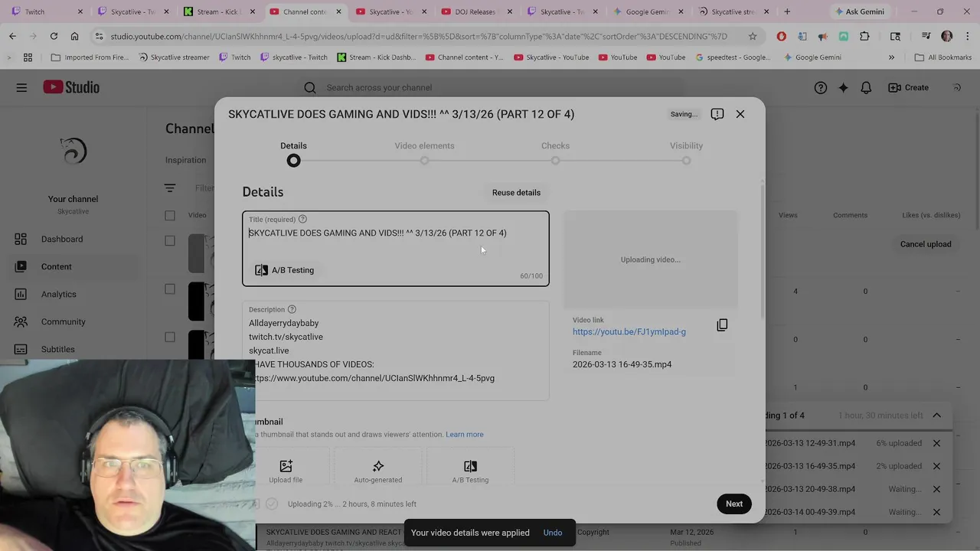Click the Reuse details button

coord(516,193)
